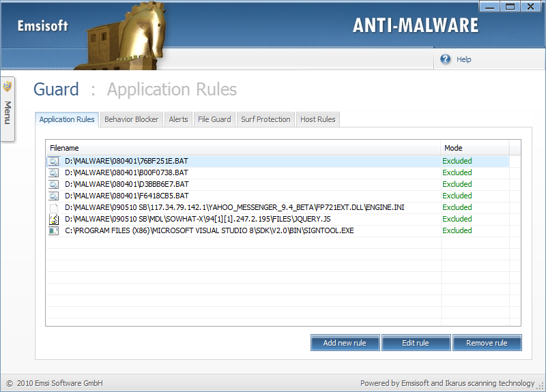546x392 pixels.
Task: Click Excluded mode for ENGINE.INI
Action: click(457, 207)
